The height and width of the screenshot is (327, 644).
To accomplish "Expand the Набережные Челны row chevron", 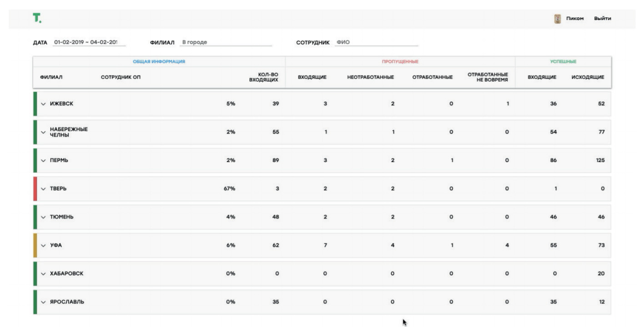I will pyautogui.click(x=43, y=132).
